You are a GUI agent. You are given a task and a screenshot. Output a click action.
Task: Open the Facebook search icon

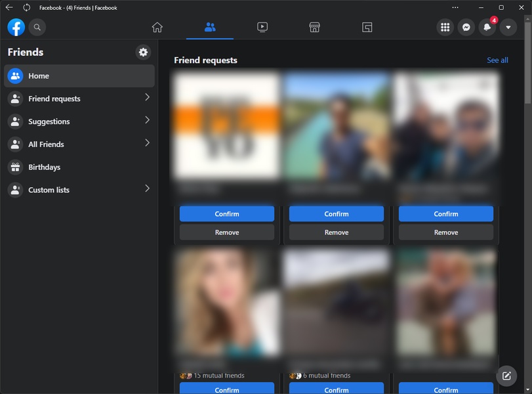pyautogui.click(x=37, y=27)
